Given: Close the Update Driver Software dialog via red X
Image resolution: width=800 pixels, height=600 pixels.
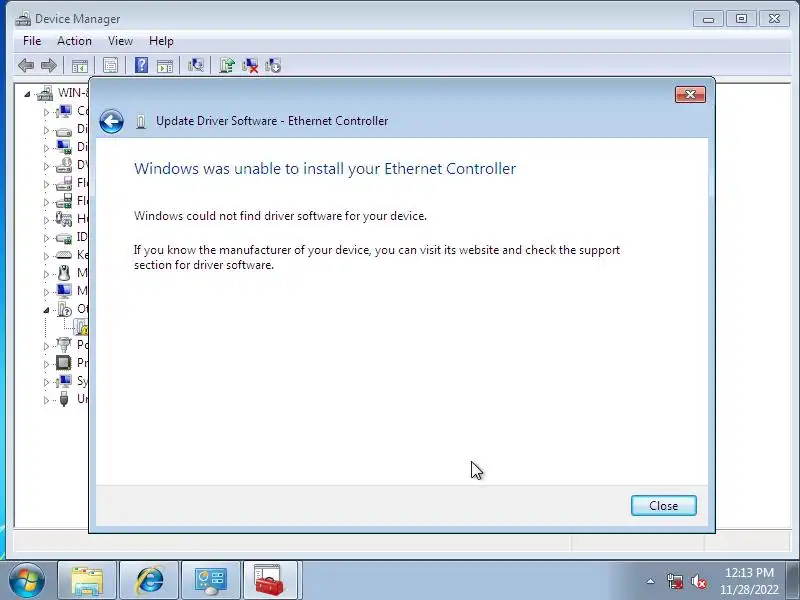Looking at the screenshot, I should point(690,94).
